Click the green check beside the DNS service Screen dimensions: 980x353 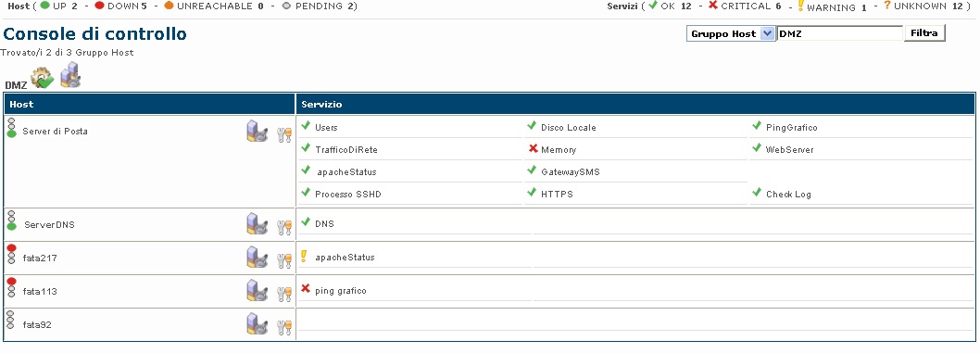pyautogui.click(x=306, y=221)
